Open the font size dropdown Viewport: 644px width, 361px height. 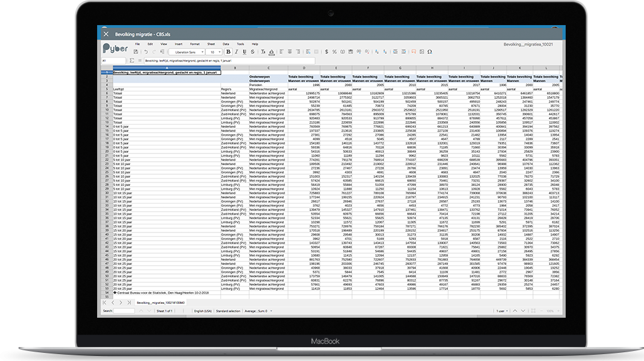[x=214, y=52]
